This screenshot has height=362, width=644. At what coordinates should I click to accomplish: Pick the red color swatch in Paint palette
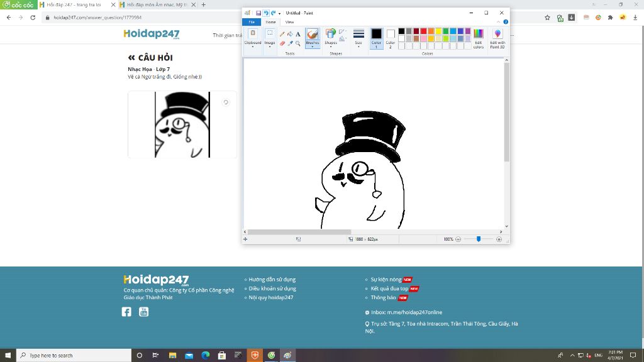pos(423,31)
